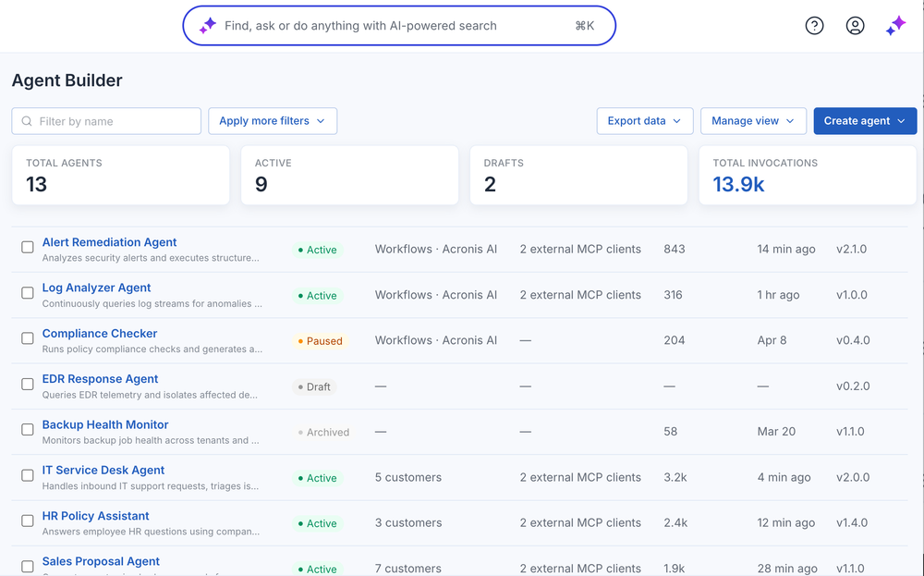Focus the AI-powered search bar

(399, 25)
